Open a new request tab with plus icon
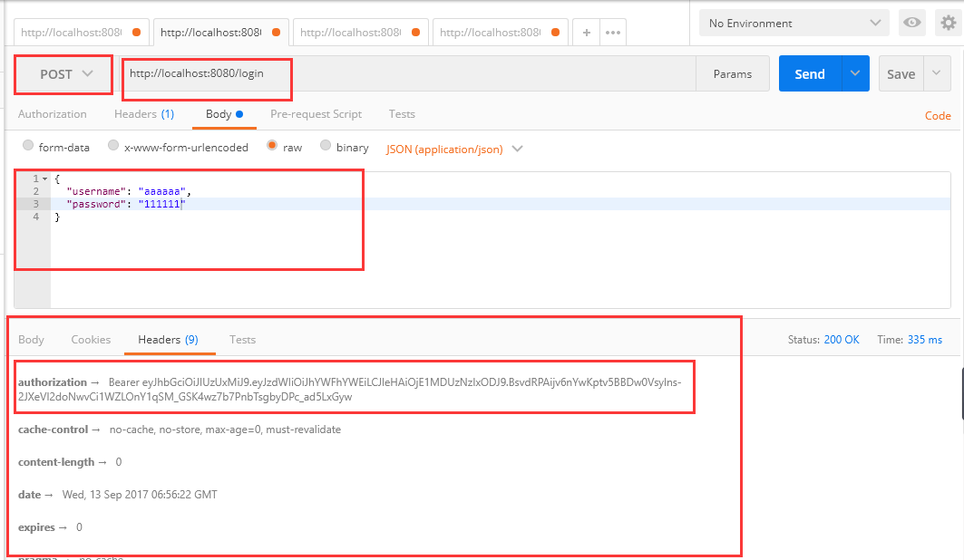 click(587, 33)
